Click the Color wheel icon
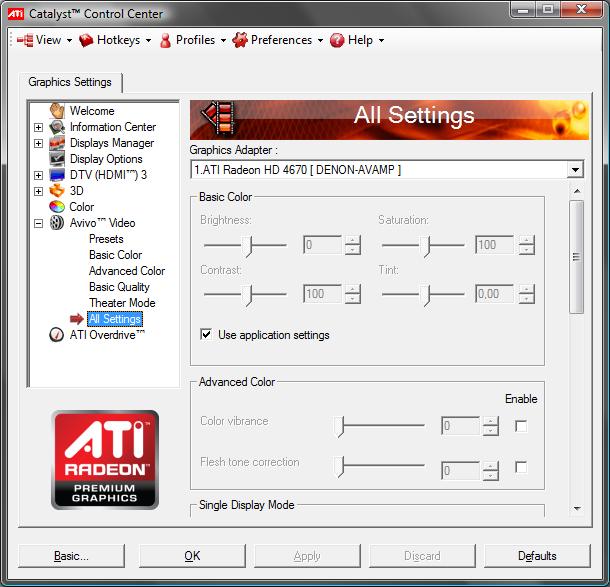This screenshot has width=610, height=587. coord(58,207)
